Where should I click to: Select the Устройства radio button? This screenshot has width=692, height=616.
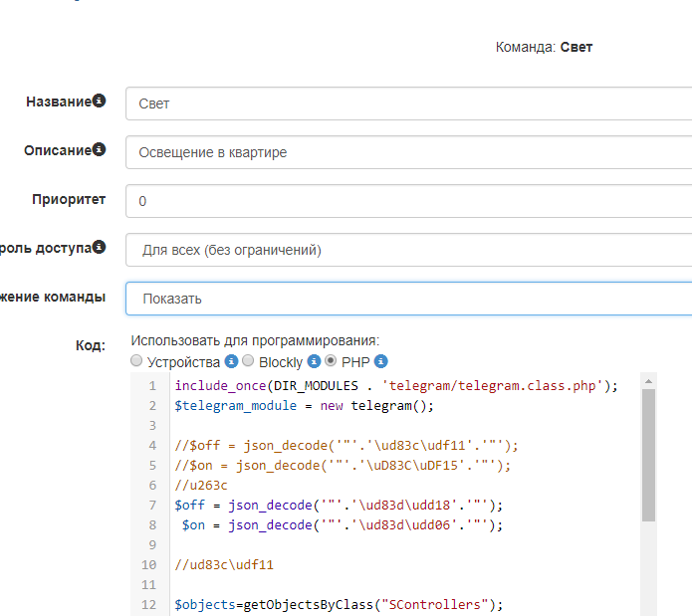click(x=136, y=362)
